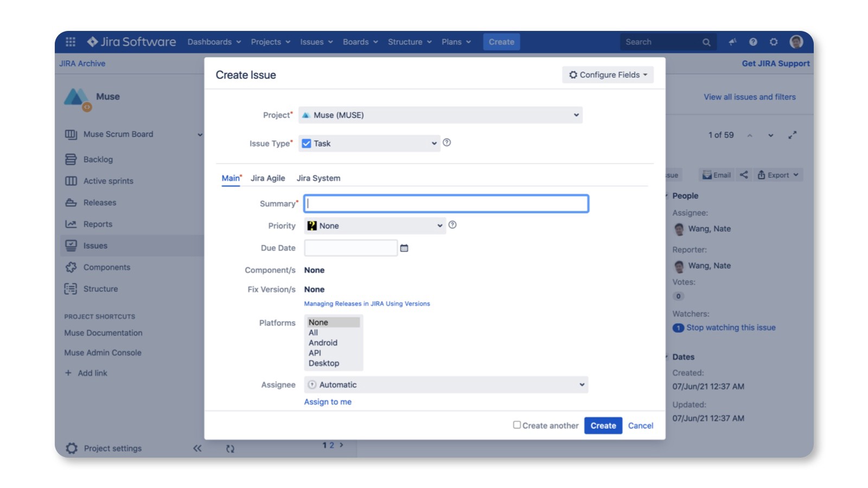Select Desktop in Platforms list
The height and width of the screenshot is (488, 868).
(x=324, y=363)
